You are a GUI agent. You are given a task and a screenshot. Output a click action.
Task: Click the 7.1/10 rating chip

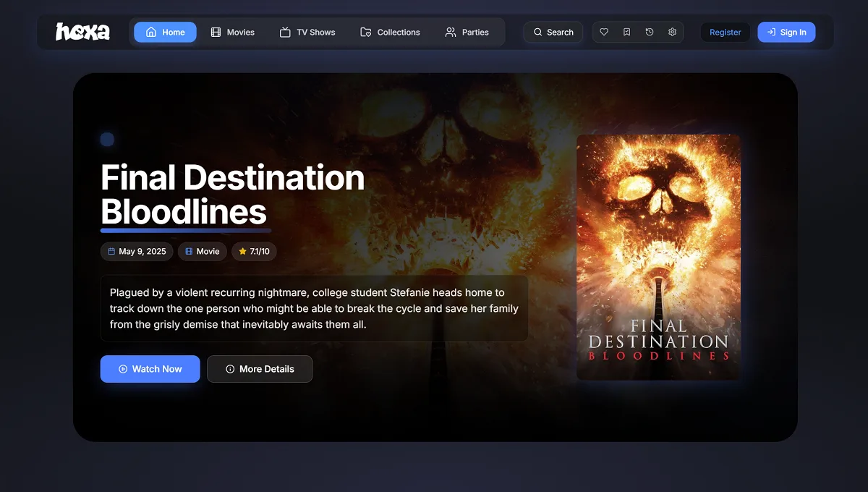pos(254,251)
